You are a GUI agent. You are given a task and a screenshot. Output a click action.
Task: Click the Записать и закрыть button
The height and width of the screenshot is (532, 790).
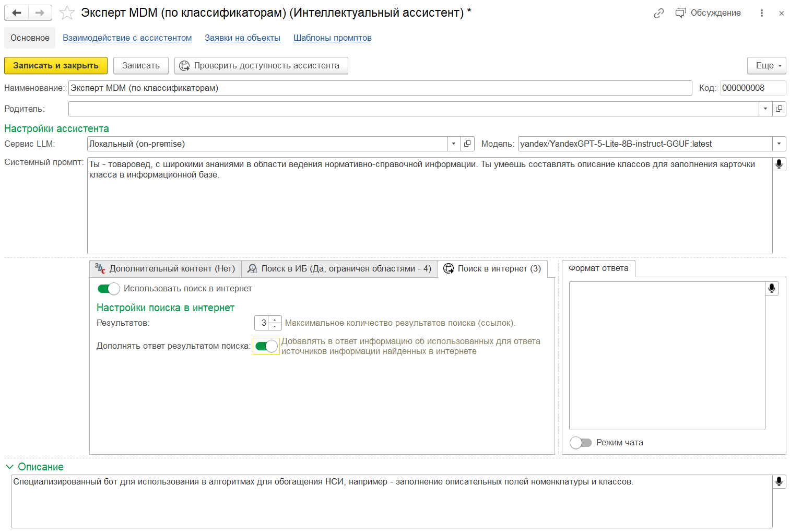click(x=55, y=65)
